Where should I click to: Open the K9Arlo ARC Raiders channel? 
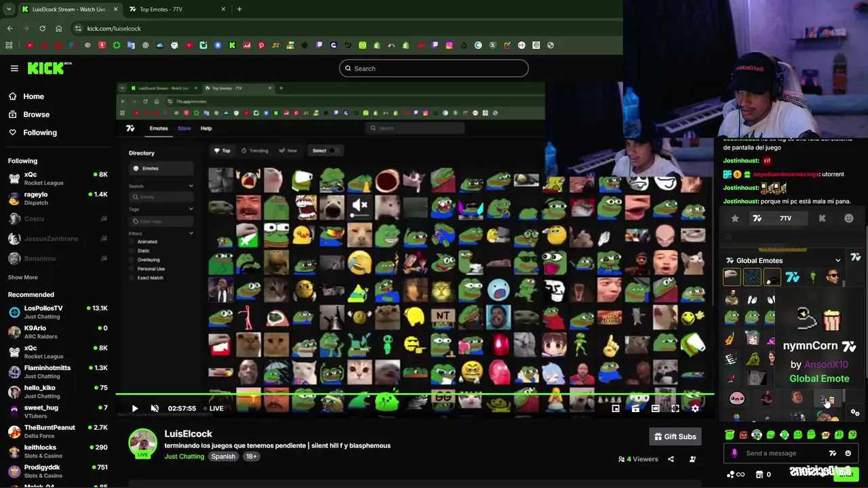pyautogui.click(x=58, y=332)
